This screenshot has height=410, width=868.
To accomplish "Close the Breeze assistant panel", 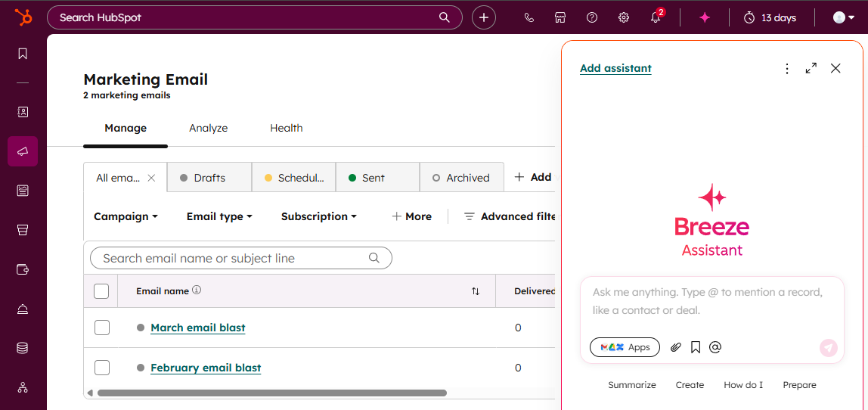I will pyautogui.click(x=835, y=68).
